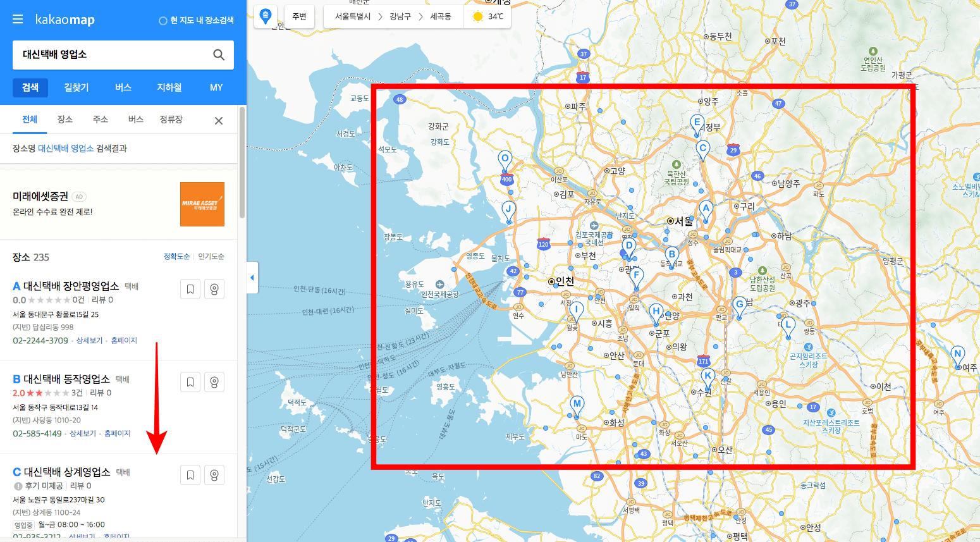980x542 pixels.
Task: Click highlighted 대신택배 영업소 keyword link
Action: [x=66, y=149]
